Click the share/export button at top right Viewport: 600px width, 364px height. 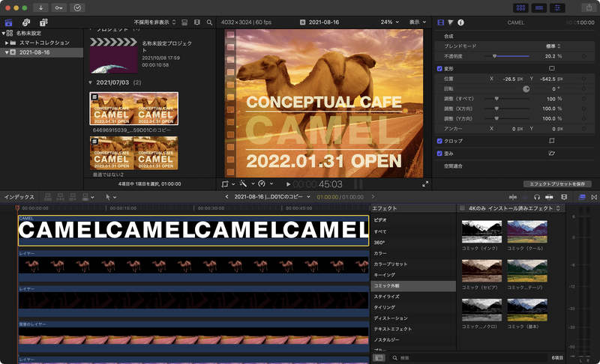(589, 7)
